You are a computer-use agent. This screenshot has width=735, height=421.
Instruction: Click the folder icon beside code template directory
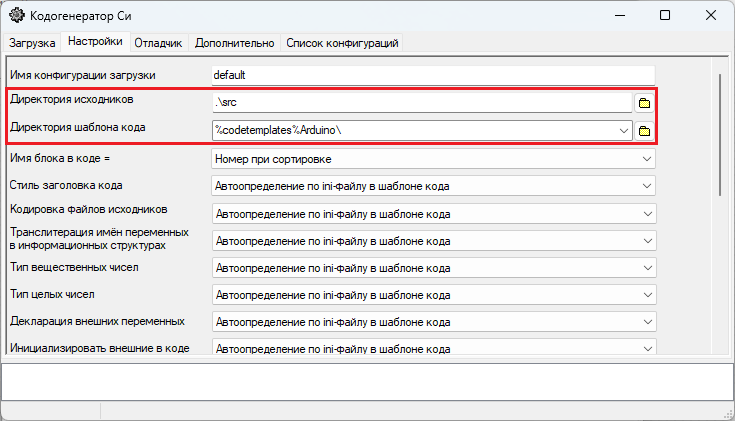click(x=644, y=131)
